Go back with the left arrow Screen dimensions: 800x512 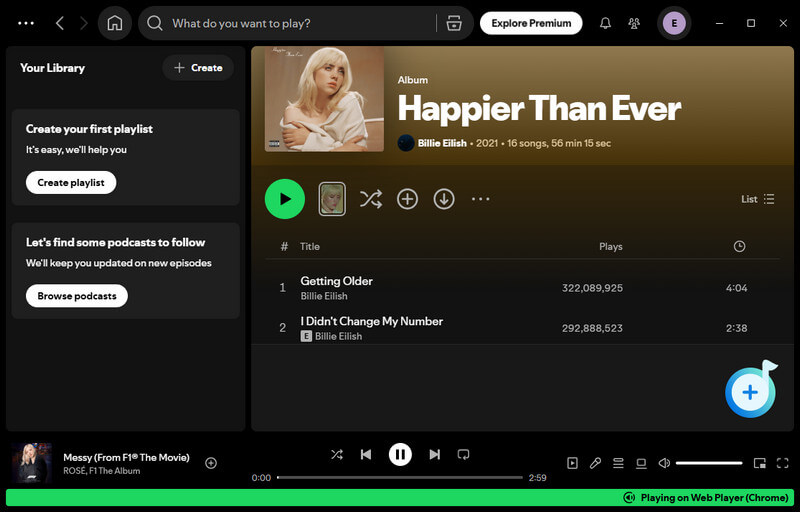pos(60,23)
